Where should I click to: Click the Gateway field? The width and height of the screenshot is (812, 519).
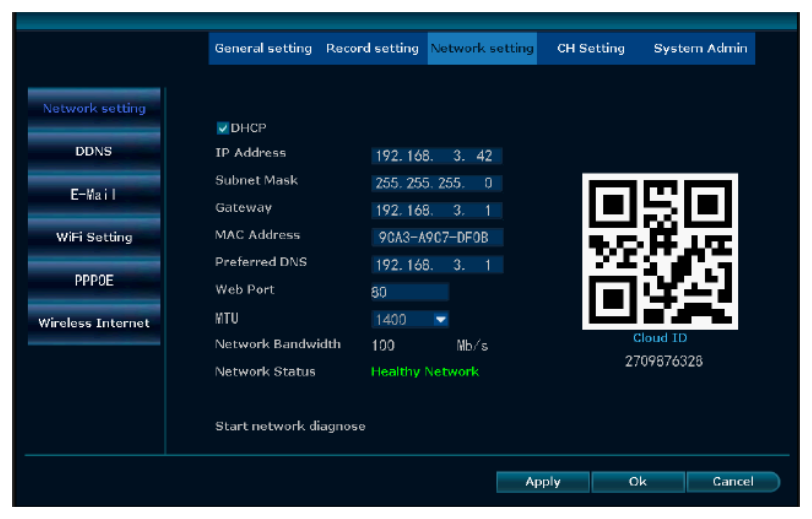(x=437, y=211)
